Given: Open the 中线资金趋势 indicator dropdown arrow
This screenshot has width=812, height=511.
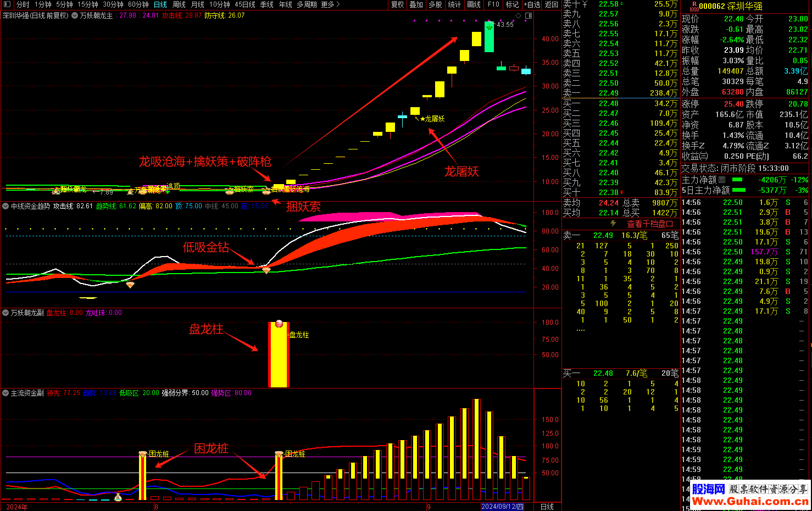Looking at the screenshot, I should 6,206.
